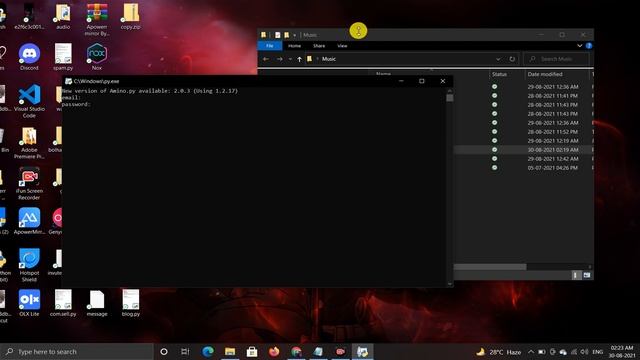This screenshot has width=640, height=360.
Task: Open the volume control in system tray
Action: (x=584, y=351)
